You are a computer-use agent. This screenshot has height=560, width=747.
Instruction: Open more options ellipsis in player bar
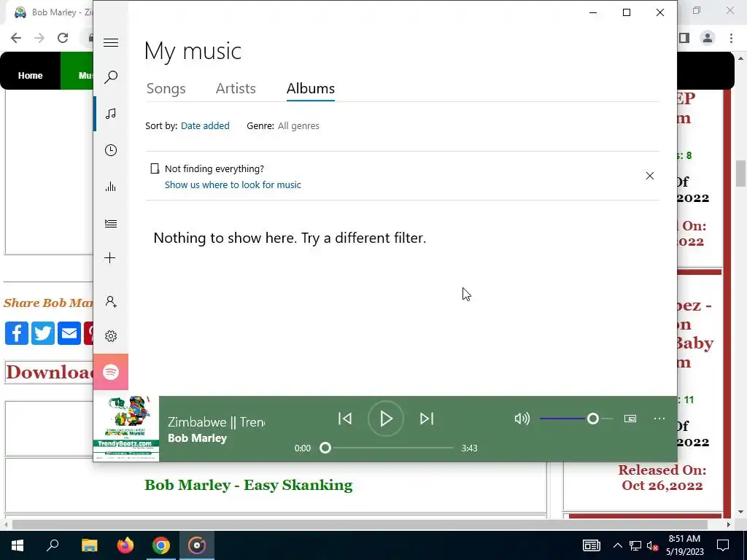click(659, 419)
